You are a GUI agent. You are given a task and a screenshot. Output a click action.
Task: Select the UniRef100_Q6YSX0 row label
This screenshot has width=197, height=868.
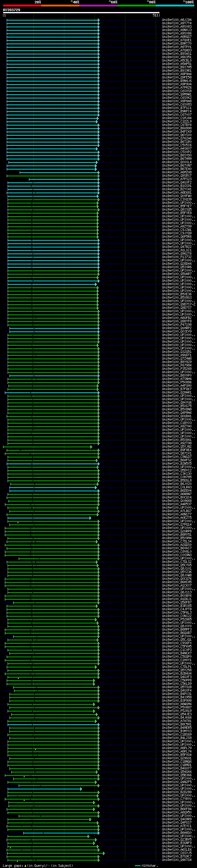click(x=177, y=135)
